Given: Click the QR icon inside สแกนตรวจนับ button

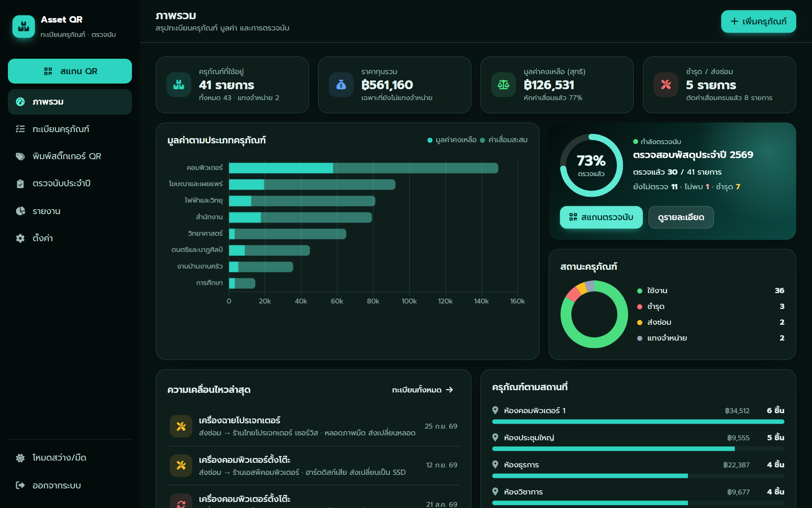Looking at the screenshot, I should tap(573, 217).
